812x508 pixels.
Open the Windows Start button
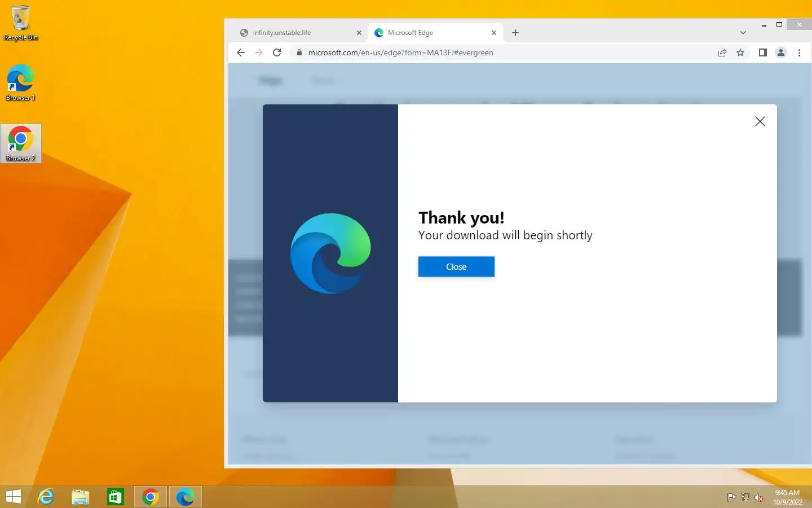[x=13, y=497]
